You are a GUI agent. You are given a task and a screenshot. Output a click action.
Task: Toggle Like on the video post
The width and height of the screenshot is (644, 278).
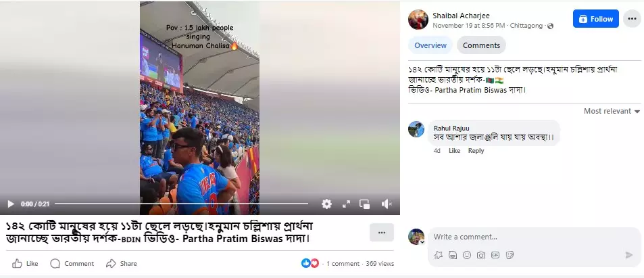pos(25,264)
